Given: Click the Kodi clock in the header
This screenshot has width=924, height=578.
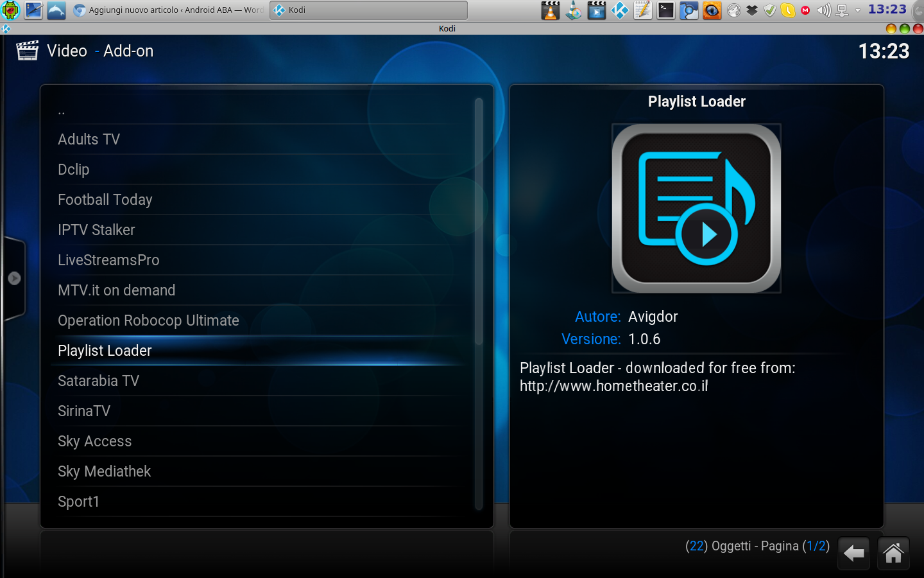Looking at the screenshot, I should tap(884, 51).
